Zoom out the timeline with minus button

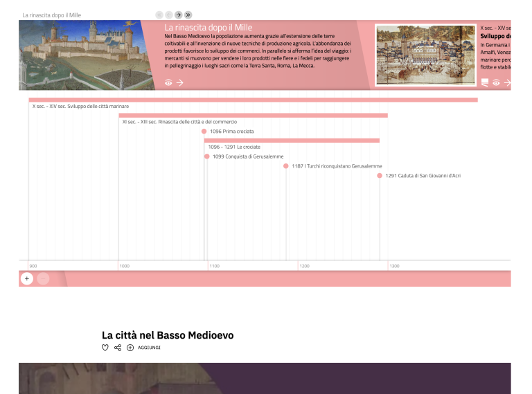coord(43,278)
